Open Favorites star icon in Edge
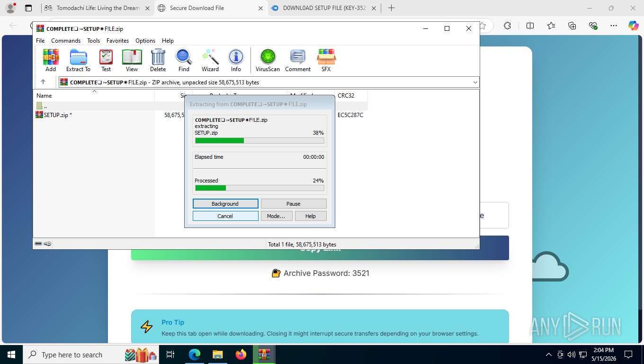 [551, 26]
